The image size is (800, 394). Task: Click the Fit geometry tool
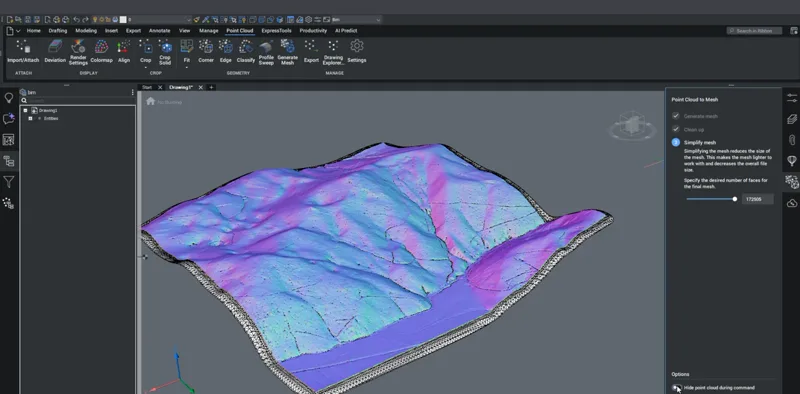click(187, 52)
